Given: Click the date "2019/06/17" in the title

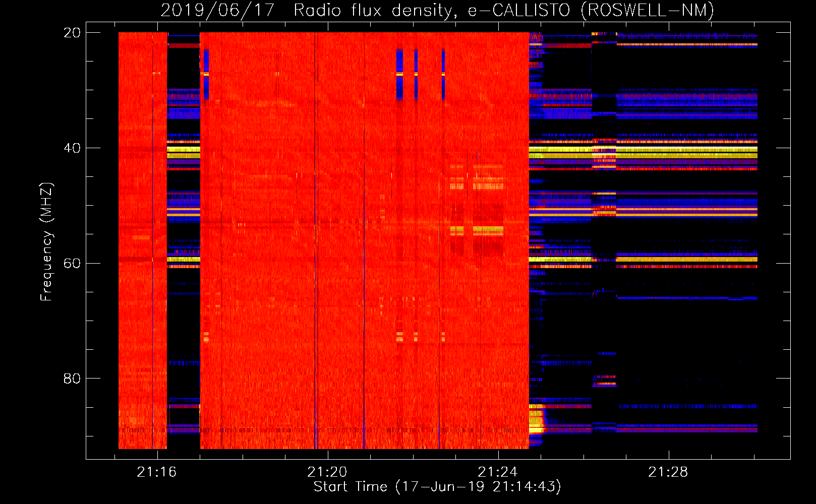Looking at the screenshot, I should [x=217, y=11].
